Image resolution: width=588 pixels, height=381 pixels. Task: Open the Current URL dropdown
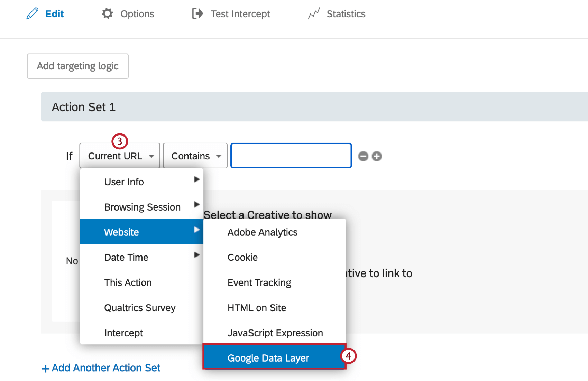119,156
